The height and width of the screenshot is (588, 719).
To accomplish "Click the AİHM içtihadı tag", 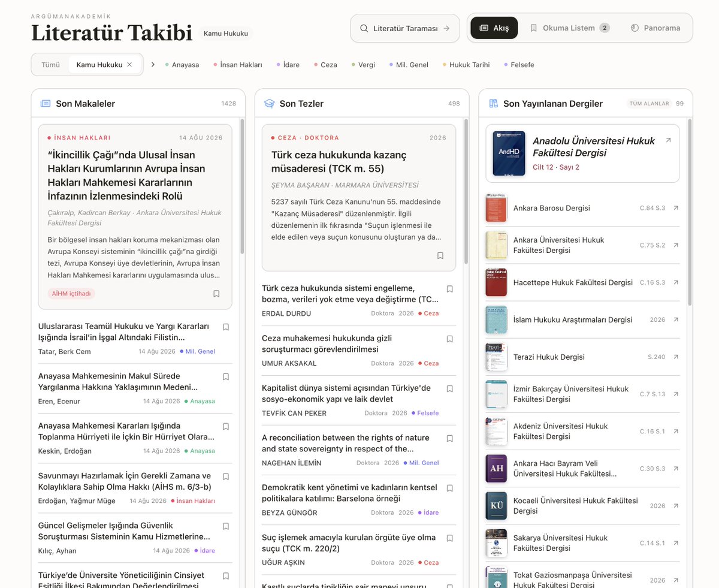I will [x=71, y=294].
